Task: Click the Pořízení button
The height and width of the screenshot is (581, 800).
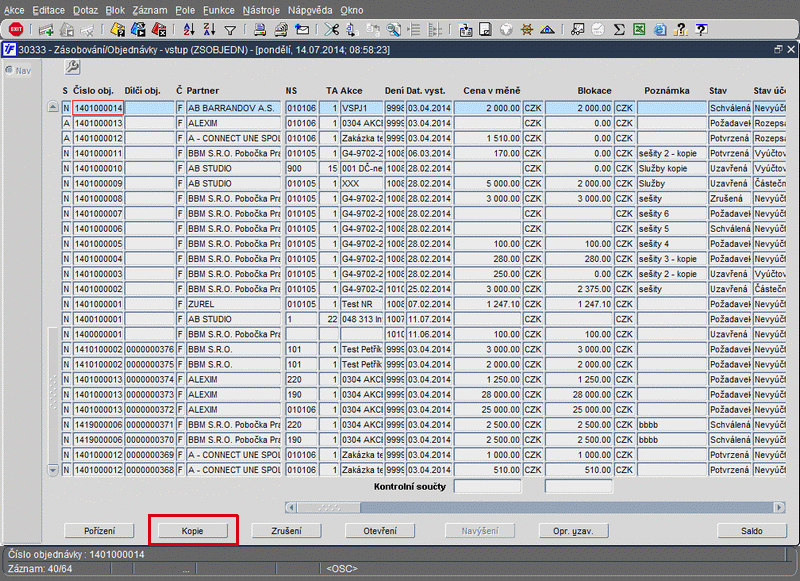Action: tap(99, 531)
